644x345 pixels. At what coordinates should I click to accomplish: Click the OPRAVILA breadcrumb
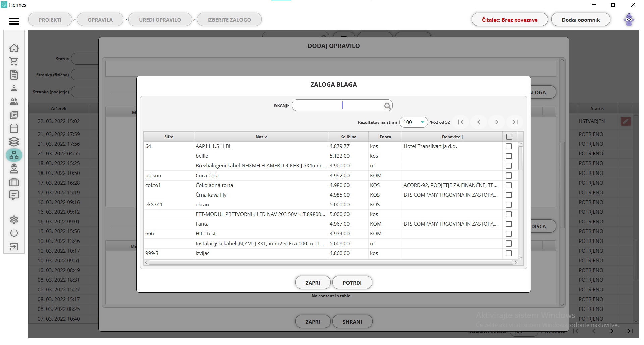(x=100, y=20)
